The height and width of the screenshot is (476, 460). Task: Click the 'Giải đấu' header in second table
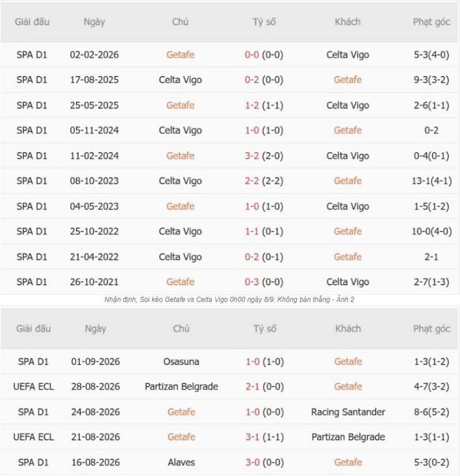click(x=33, y=328)
